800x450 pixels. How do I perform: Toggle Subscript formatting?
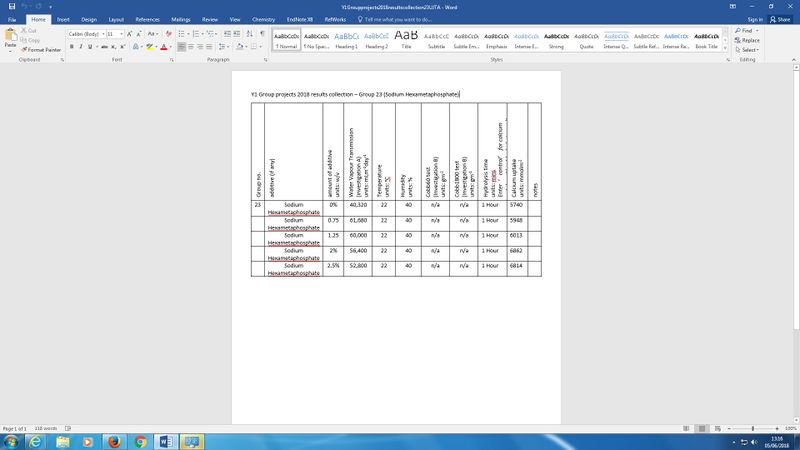(x=113, y=46)
